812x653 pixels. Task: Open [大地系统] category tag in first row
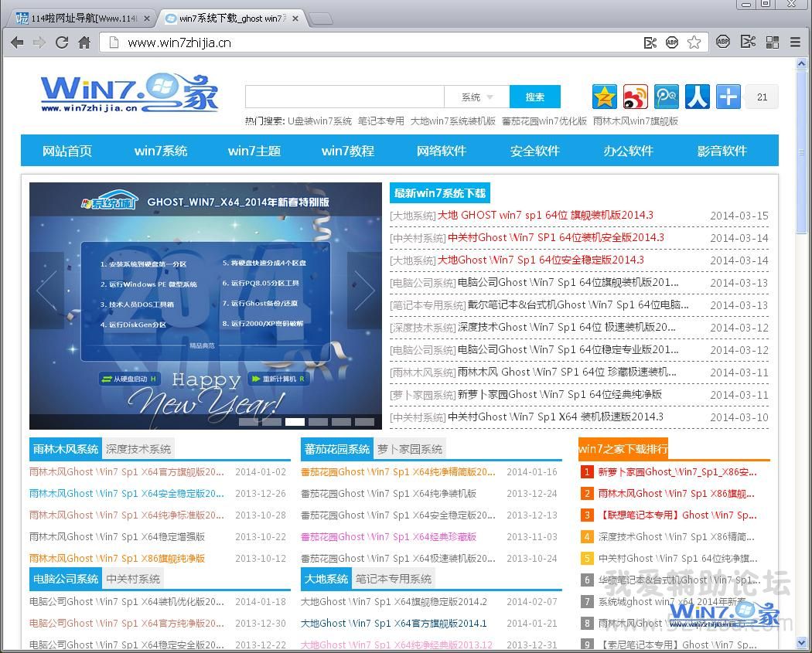click(x=413, y=216)
